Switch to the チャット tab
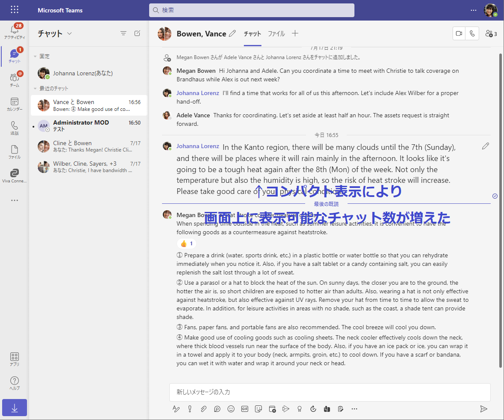Image resolution: width=504 pixels, height=420 pixels. [252, 33]
